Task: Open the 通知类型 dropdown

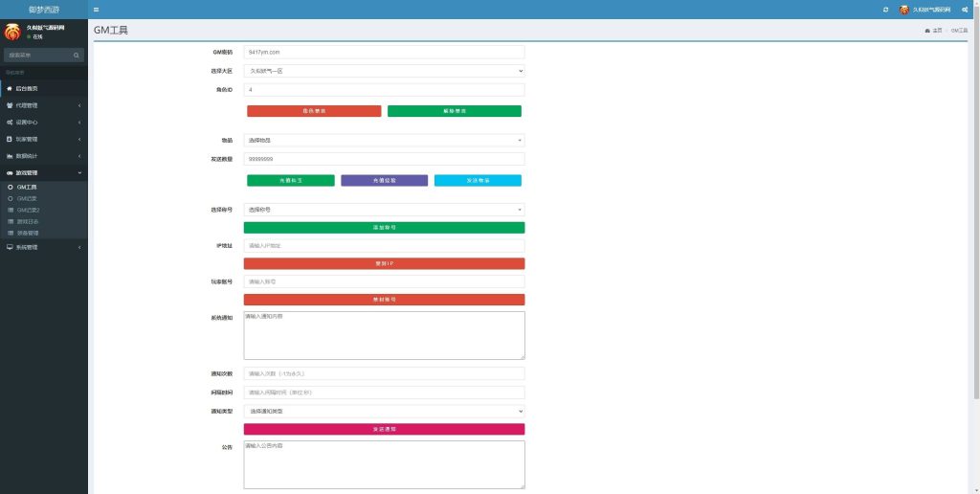Action: [384, 411]
